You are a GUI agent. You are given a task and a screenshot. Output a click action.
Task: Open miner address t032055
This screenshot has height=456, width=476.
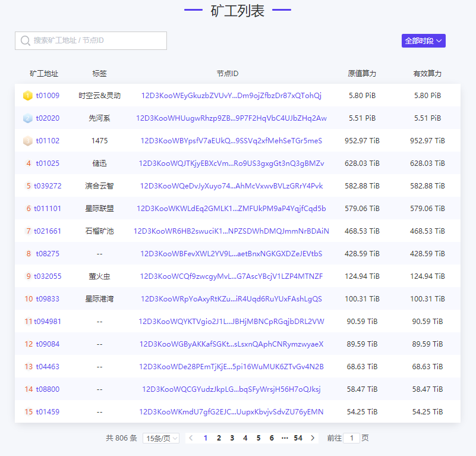point(48,276)
